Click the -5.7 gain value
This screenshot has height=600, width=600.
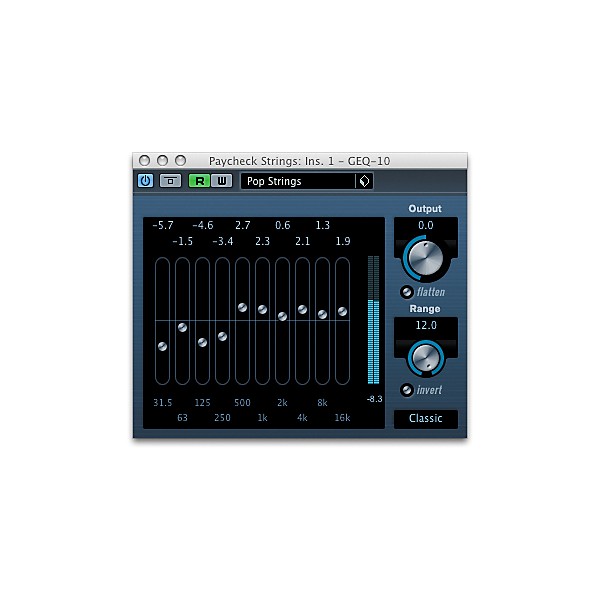tap(163, 225)
